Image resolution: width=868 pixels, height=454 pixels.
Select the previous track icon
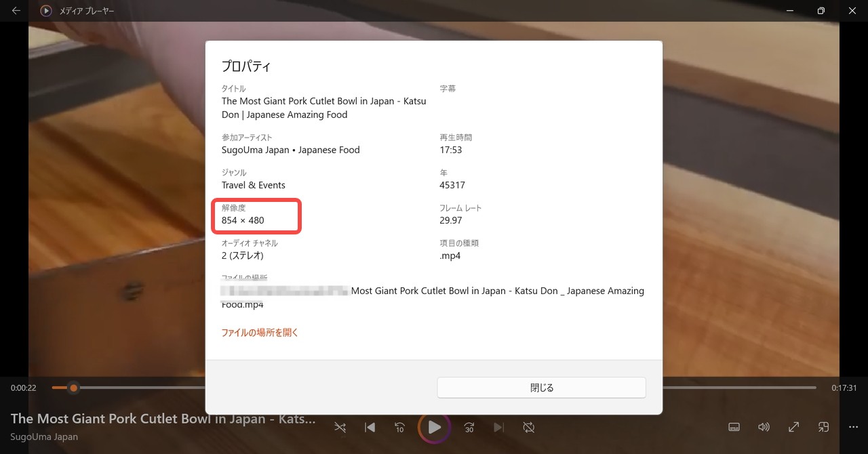tap(370, 428)
